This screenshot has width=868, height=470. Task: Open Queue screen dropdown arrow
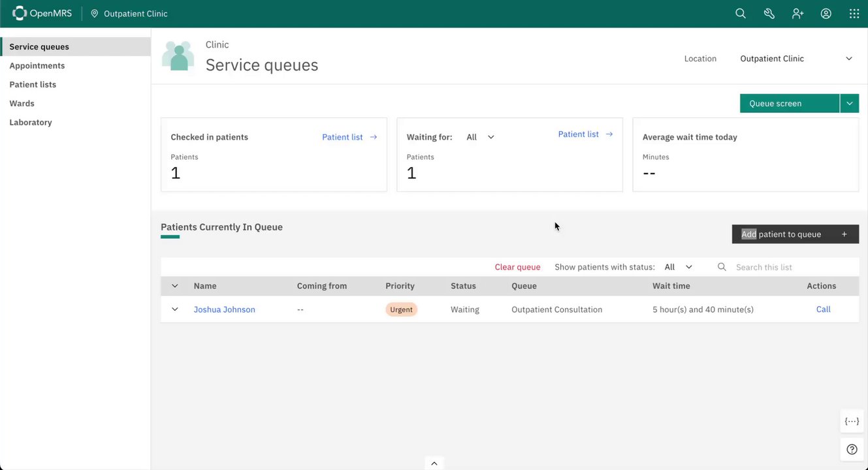tap(849, 103)
